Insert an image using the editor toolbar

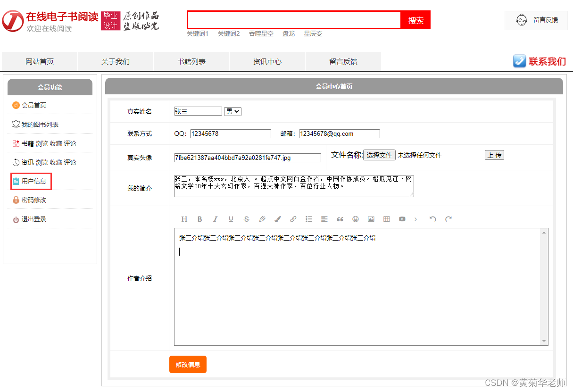[371, 219]
